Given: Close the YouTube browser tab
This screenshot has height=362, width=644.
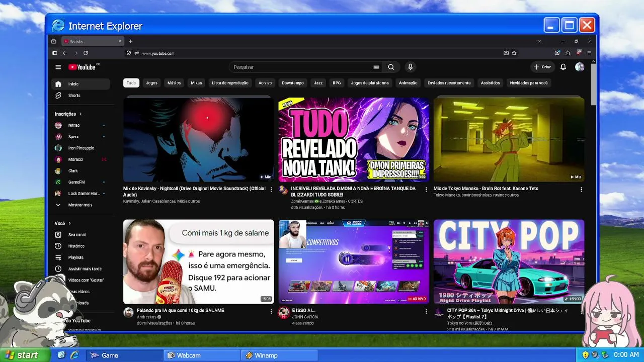Looking at the screenshot, I should click(x=120, y=41).
